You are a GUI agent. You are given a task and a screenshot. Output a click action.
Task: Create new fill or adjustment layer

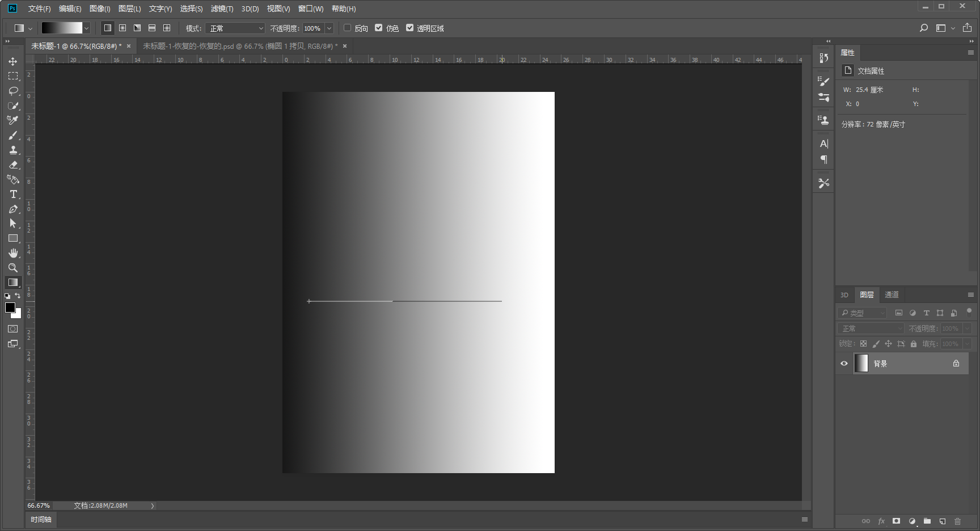pyautogui.click(x=912, y=521)
